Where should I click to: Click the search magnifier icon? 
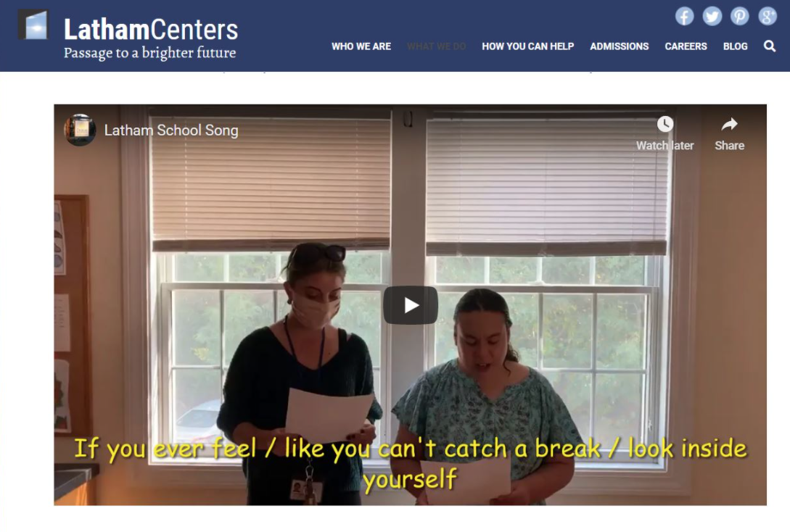click(770, 46)
